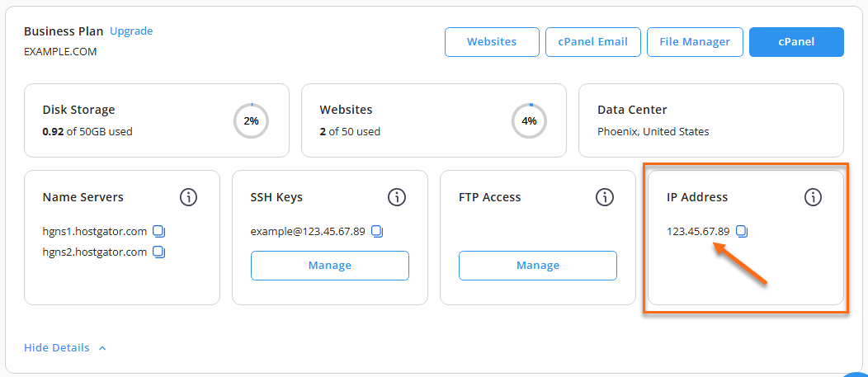Click the Websites 4% usage ring
The height and width of the screenshot is (377, 868).
[x=529, y=120]
